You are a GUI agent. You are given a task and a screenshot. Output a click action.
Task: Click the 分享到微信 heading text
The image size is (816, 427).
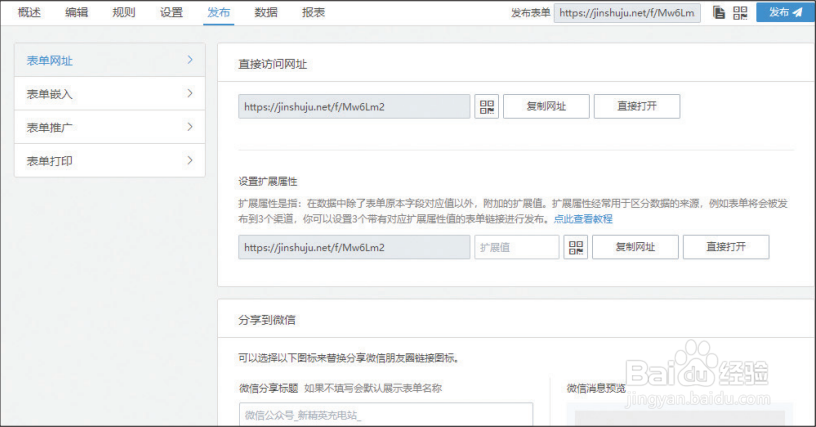pyautogui.click(x=267, y=320)
